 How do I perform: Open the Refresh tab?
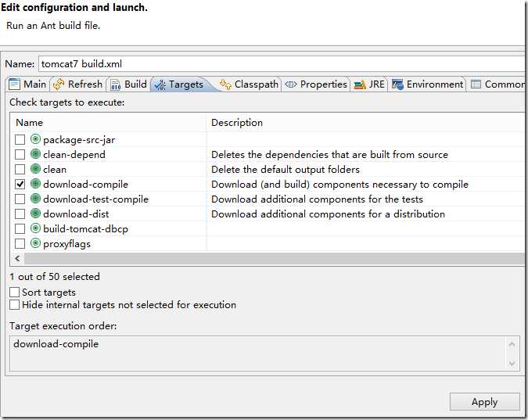click(77, 84)
